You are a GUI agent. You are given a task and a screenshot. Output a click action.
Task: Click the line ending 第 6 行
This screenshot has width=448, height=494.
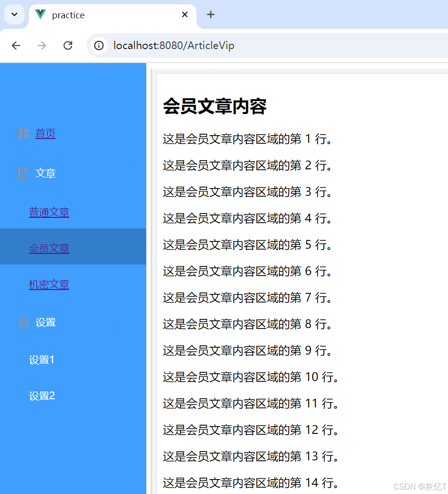coord(247,271)
